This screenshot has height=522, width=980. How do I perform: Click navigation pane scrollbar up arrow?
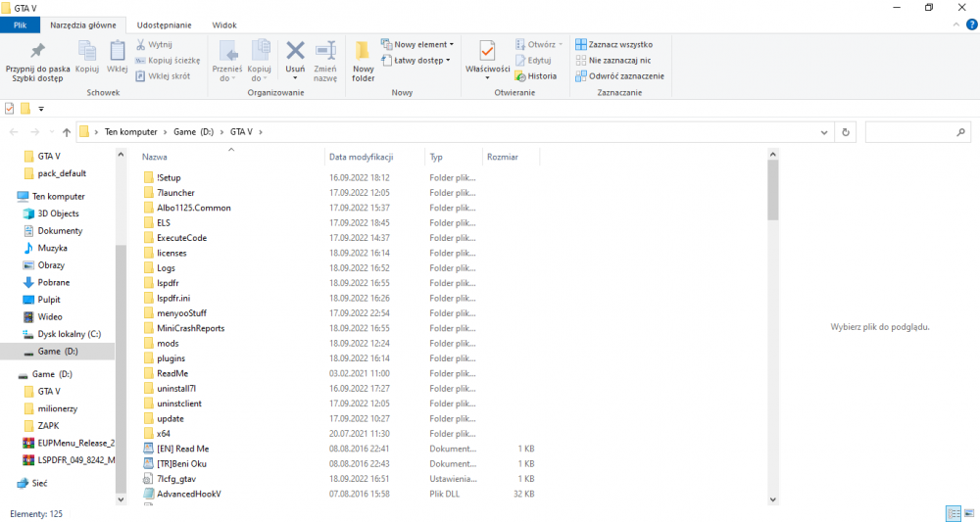click(x=121, y=154)
